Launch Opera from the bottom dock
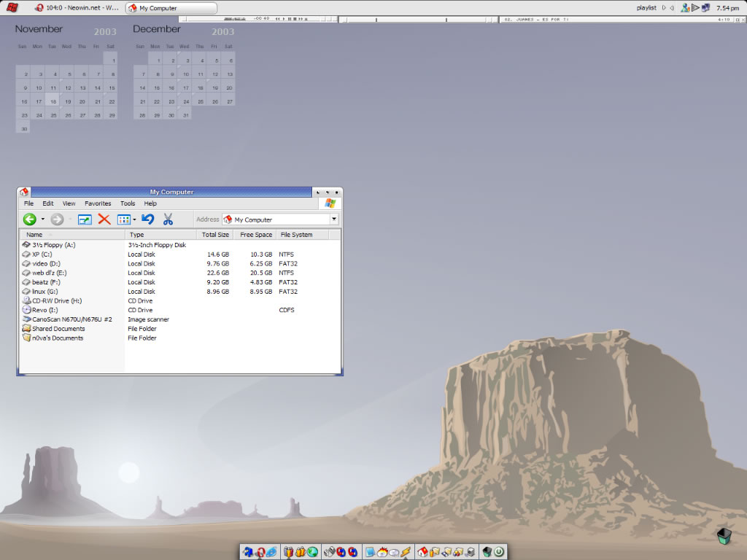 tap(260, 553)
